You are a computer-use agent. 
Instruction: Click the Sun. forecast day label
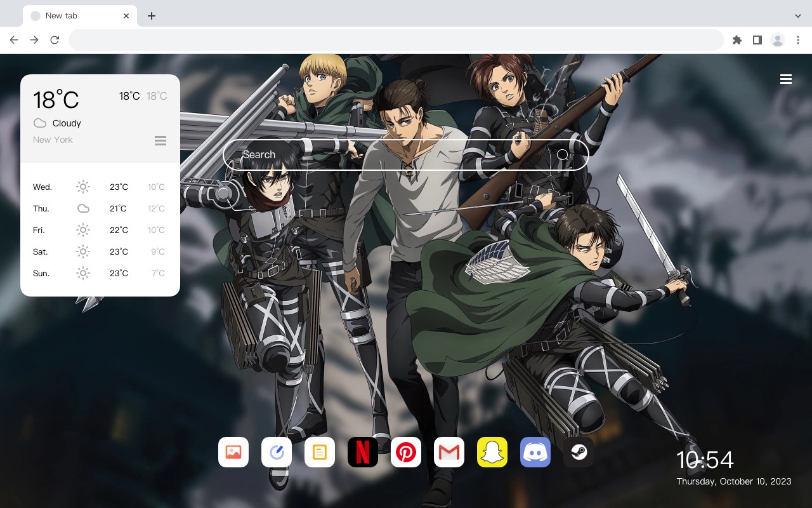(41, 273)
